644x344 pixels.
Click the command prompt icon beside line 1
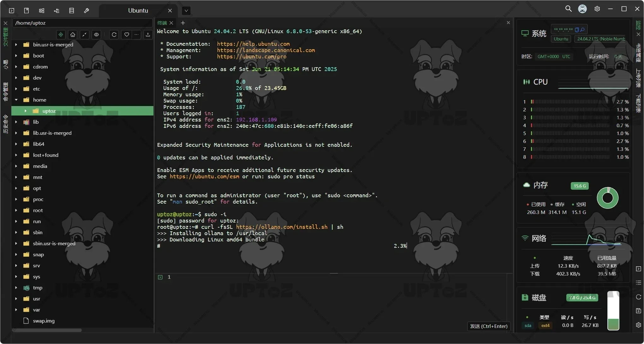pos(160,277)
